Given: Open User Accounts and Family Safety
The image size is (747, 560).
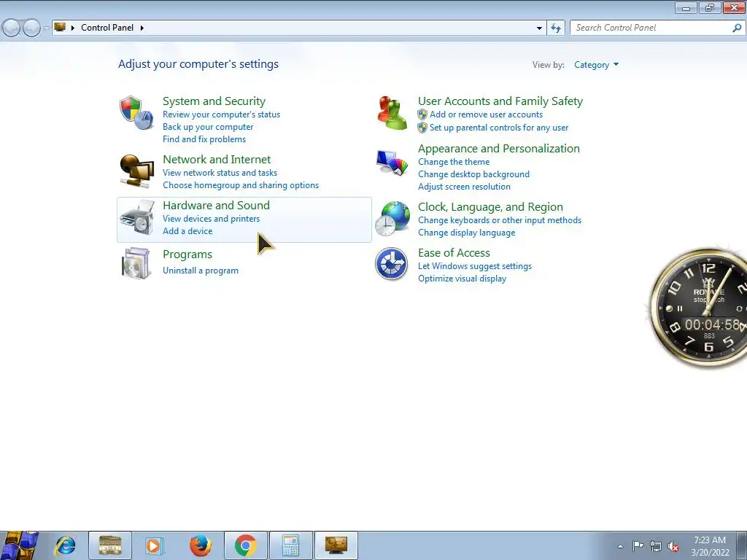Looking at the screenshot, I should click(x=500, y=101).
